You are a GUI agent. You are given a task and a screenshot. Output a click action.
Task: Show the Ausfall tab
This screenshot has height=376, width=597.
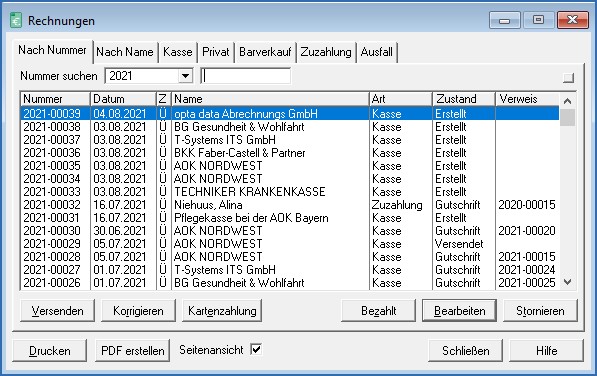(377, 52)
